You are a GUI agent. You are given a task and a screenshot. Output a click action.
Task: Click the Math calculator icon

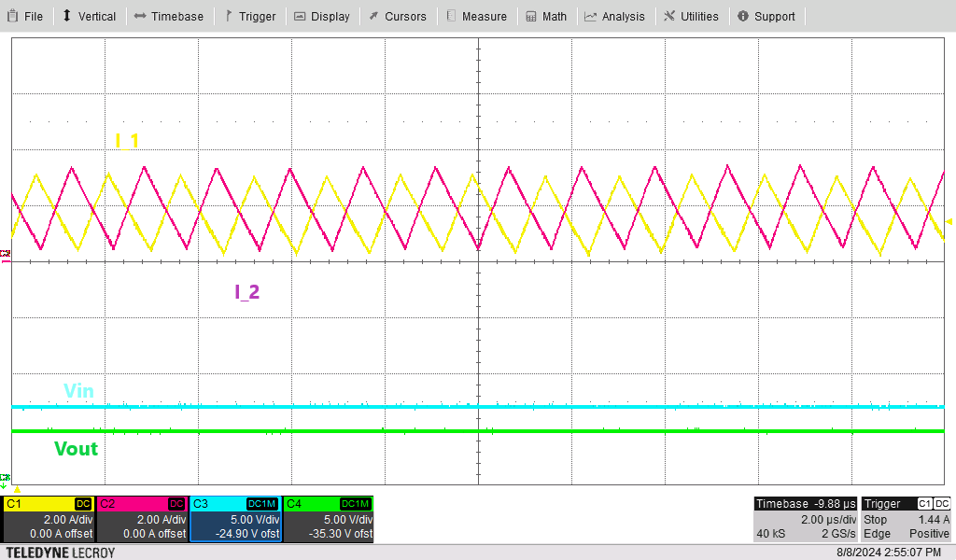pyautogui.click(x=531, y=16)
